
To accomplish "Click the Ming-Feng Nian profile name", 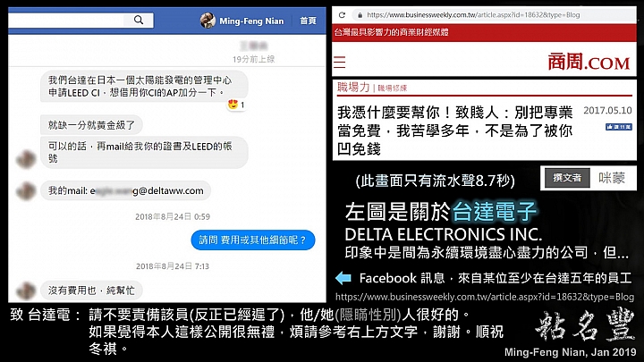I will click(251, 21).
